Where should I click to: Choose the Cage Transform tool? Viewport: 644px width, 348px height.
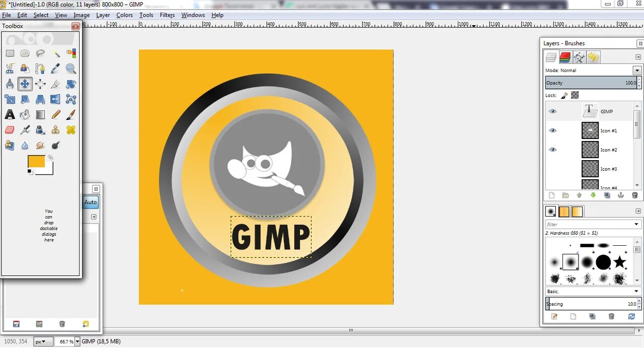tap(71, 99)
